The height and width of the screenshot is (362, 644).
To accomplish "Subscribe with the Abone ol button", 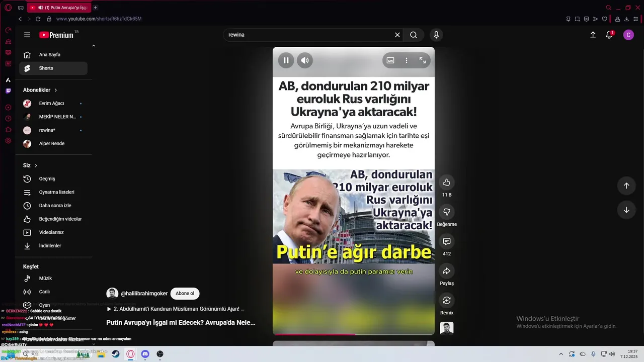I will (185, 294).
